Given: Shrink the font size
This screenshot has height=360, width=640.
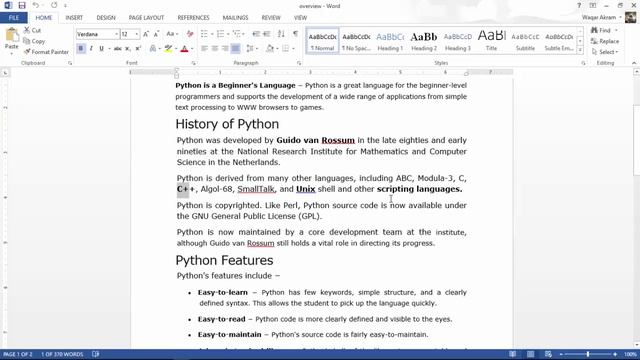Looking at the screenshot, I should pyautogui.click(x=156, y=34).
